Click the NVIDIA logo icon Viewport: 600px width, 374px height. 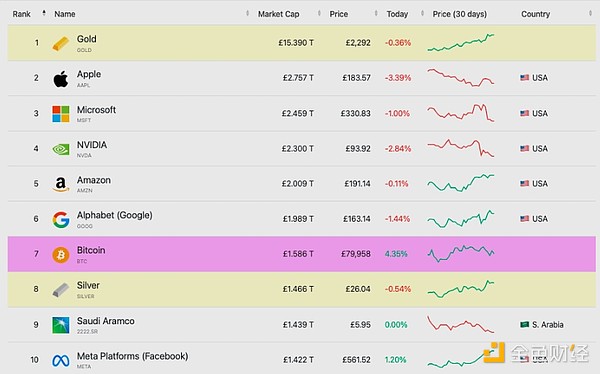pos(61,149)
